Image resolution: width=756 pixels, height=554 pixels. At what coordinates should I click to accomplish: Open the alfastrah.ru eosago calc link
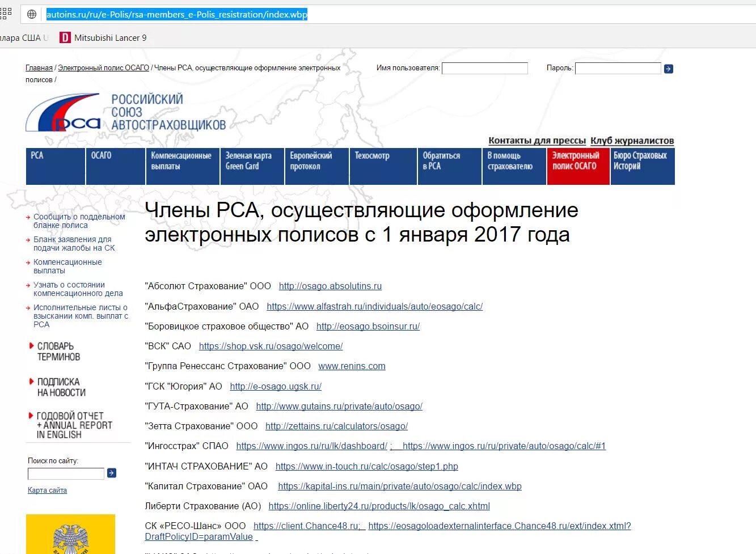[x=374, y=307]
